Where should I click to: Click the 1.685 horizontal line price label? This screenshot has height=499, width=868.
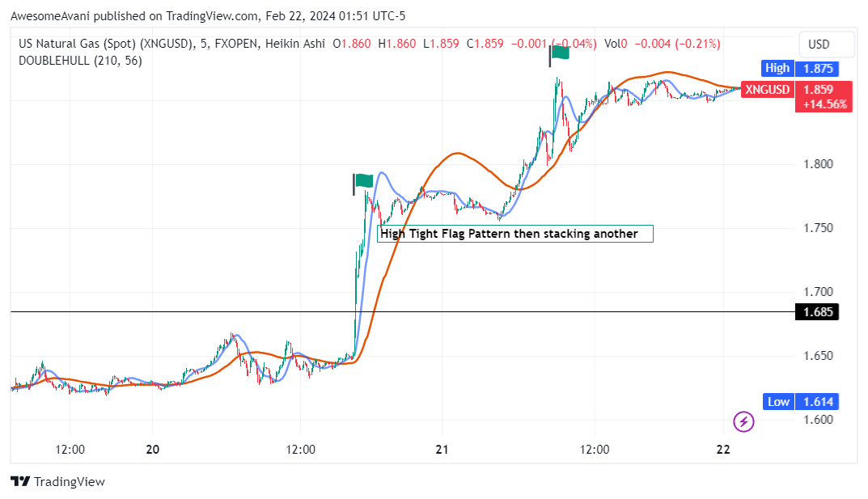(x=817, y=312)
